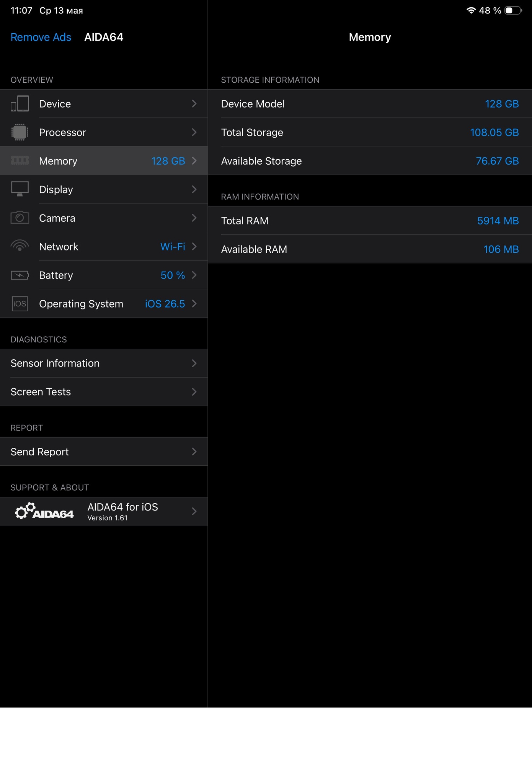Tap the Battery charging icon
Viewport: 532px width, 766px height.
(x=20, y=275)
